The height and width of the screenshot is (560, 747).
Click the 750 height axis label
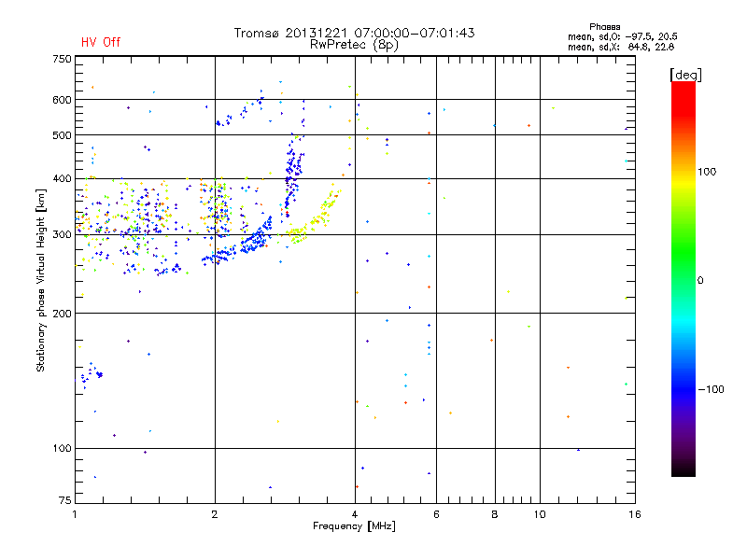click(62, 59)
